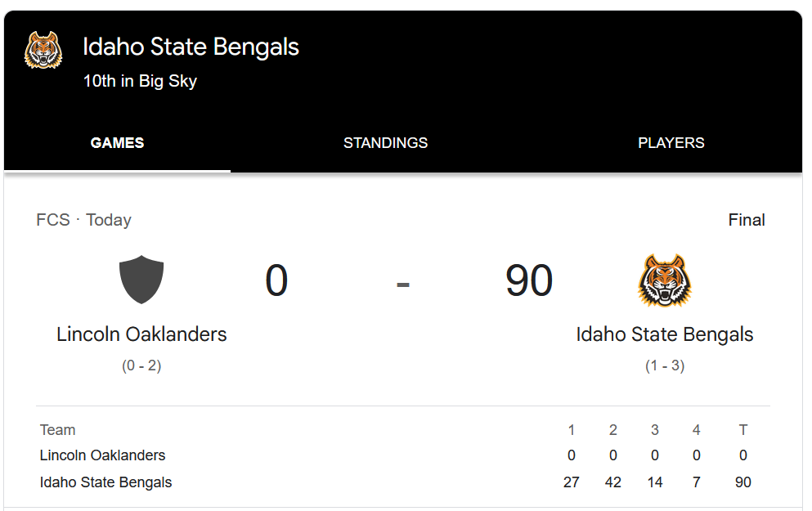Viewport: 812px width, 511px height.
Task: Select Lincoln Oaklanders row in box score
Action: click(403, 455)
